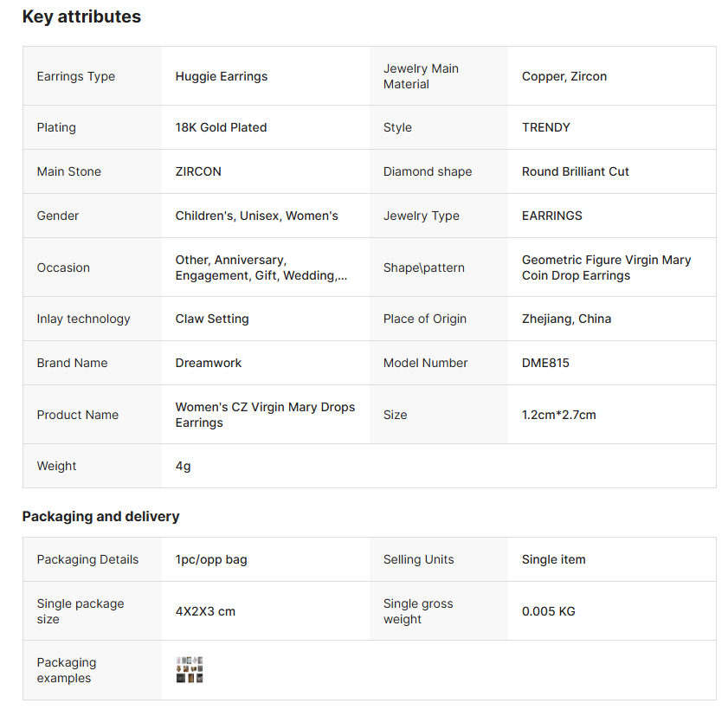Click the Model Number DME815 value
728x716 pixels.
tap(545, 363)
